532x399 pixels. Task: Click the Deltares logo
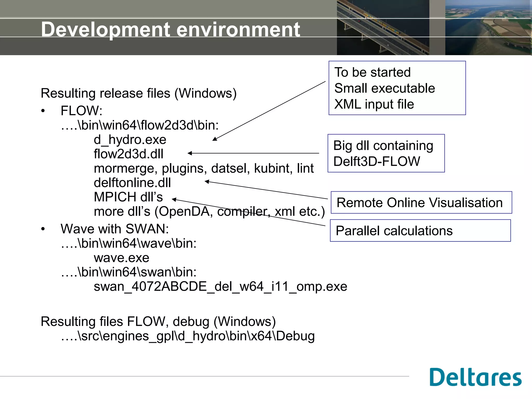475,377
